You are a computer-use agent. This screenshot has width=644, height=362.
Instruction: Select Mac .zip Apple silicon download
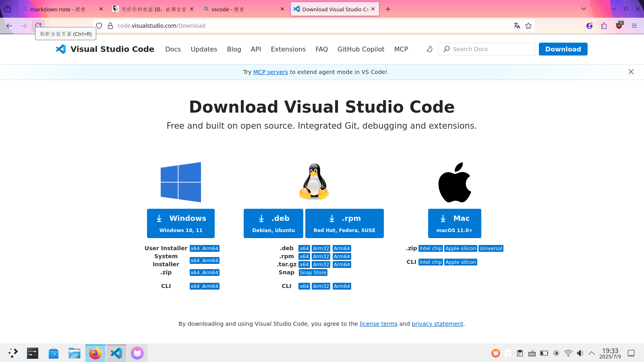point(461,249)
